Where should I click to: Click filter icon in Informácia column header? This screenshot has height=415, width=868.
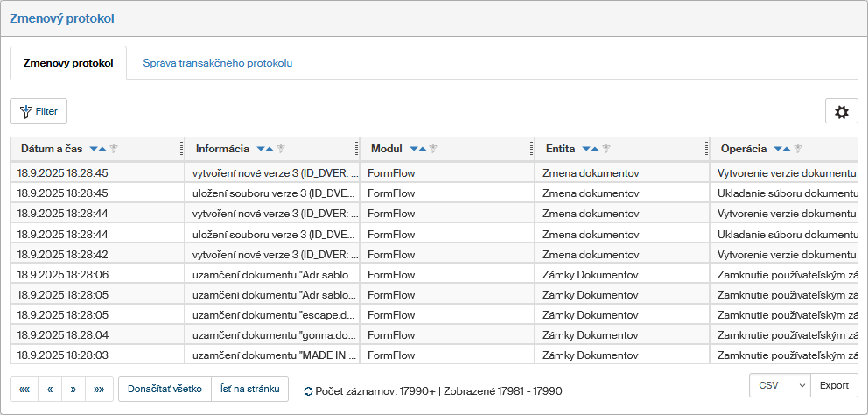click(x=281, y=149)
